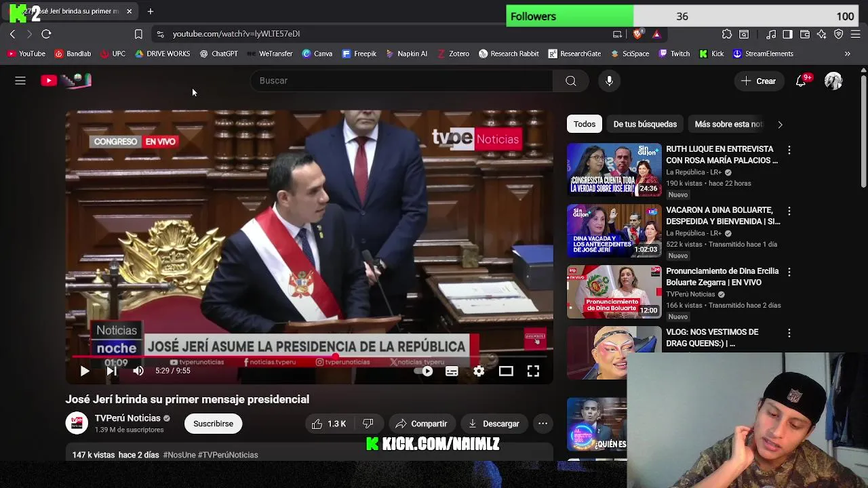Open Brave playlist music note icon
The width and height of the screenshot is (868, 488).
tap(771, 34)
